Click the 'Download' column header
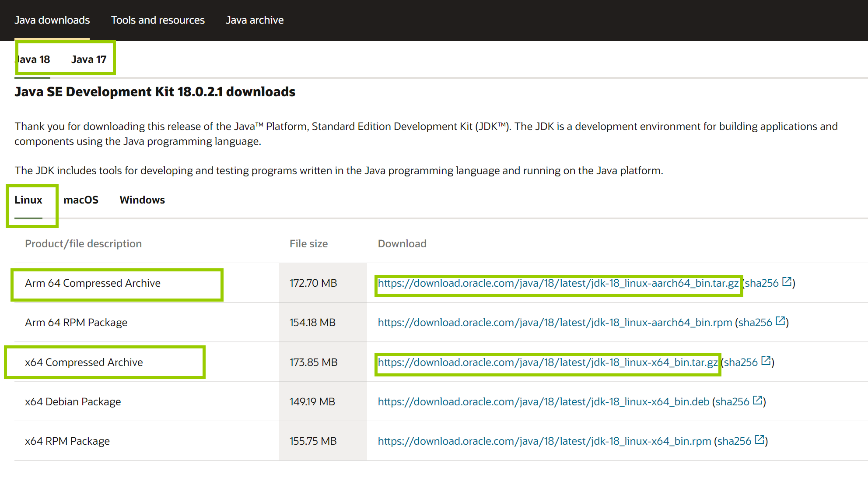 (402, 244)
